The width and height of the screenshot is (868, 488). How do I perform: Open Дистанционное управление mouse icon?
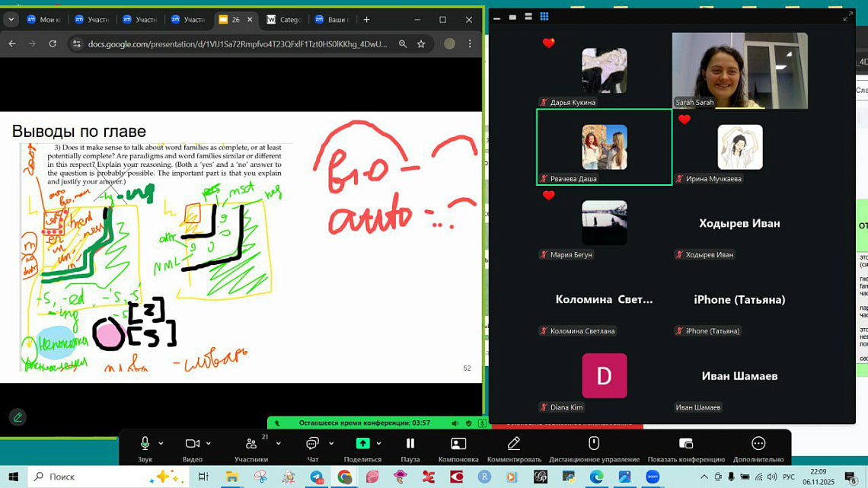(594, 444)
